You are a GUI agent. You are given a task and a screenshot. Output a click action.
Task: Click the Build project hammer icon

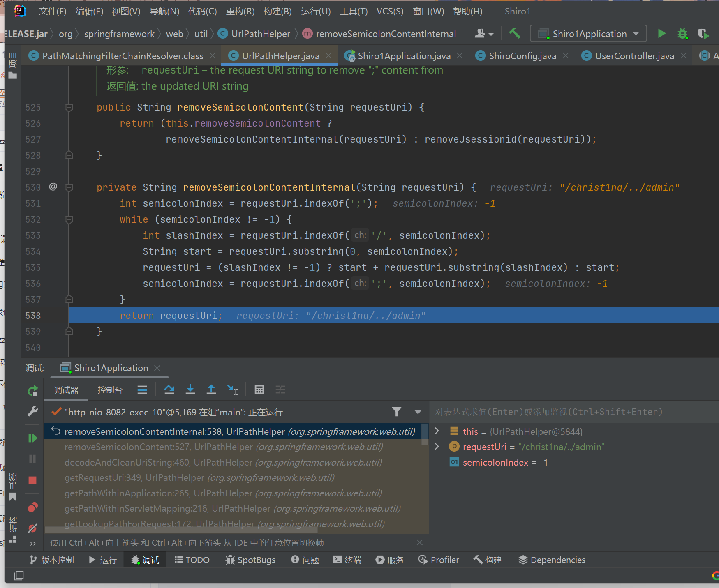pyautogui.click(x=515, y=34)
